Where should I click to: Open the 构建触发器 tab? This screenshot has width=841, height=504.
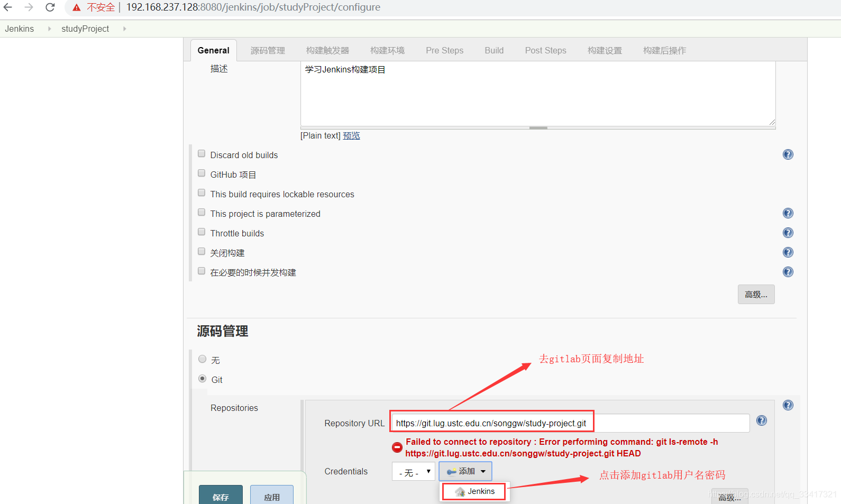point(328,51)
